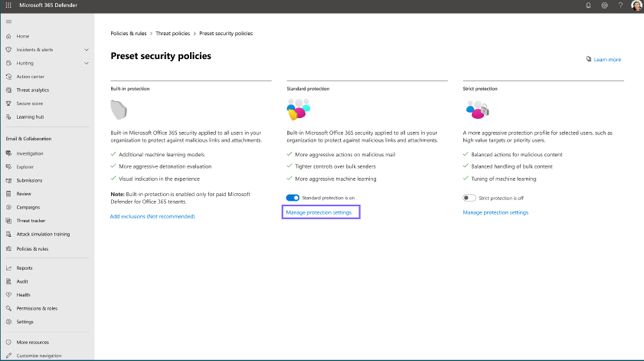Click the Action center icon
Screen dimensions: 644x361
(x=8, y=76)
